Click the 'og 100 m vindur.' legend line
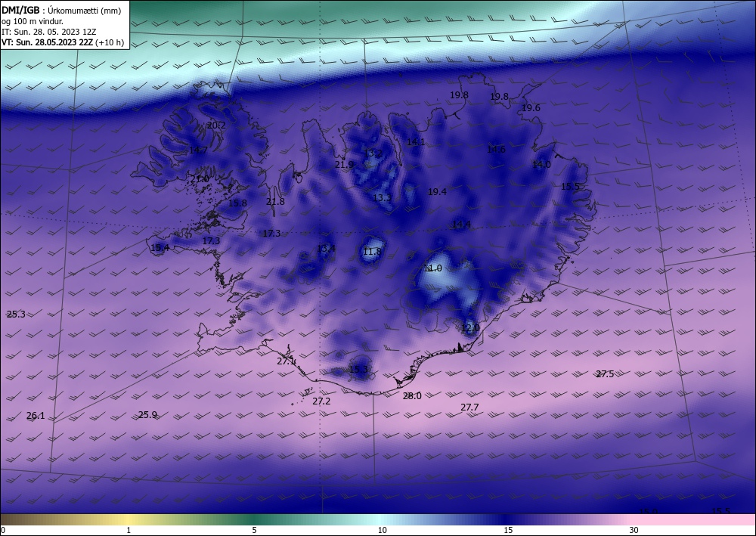Screen dimensions: 756x536 pyautogui.click(x=33, y=22)
